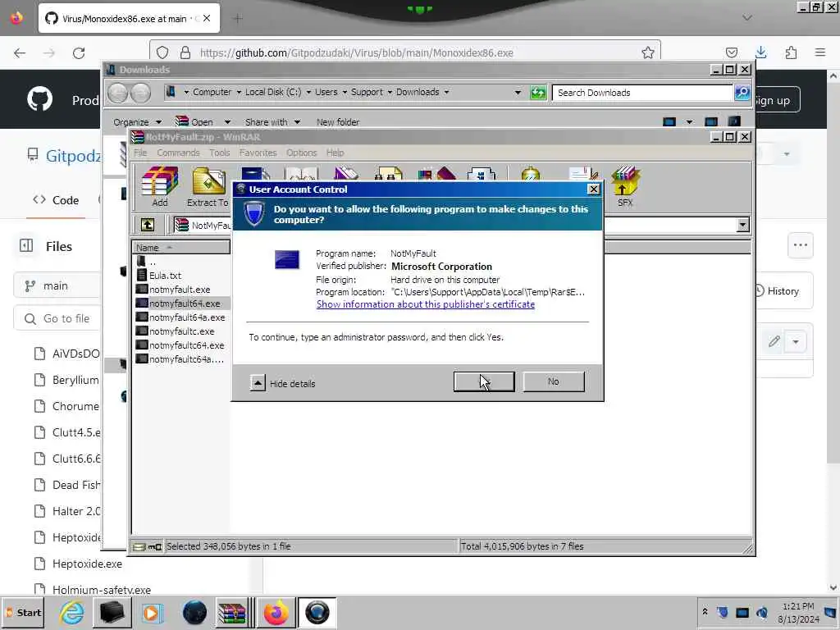Click the NotMyFault program icon in UAC dialog
Image resolution: width=840 pixels, height=630 pixels.
click(x=286, y=260)
